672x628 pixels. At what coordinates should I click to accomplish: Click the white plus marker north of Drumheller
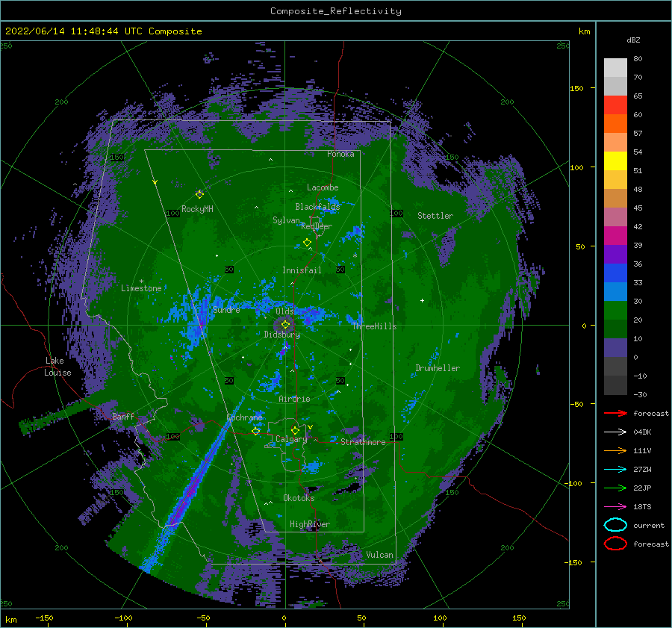422,300
